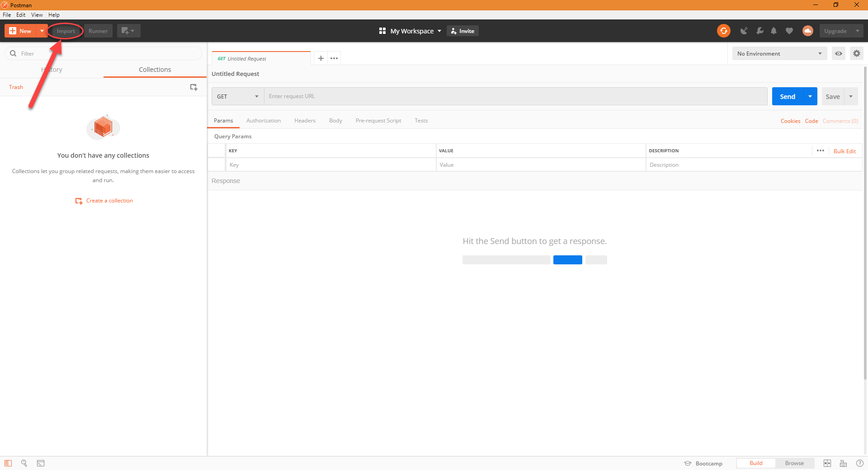Click the Value input cell

click(541, 164)
